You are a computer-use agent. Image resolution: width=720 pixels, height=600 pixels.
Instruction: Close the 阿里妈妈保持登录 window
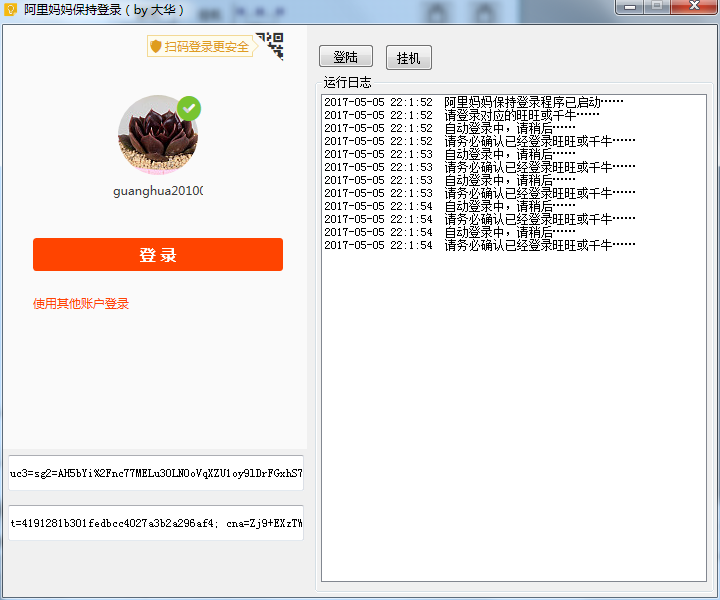tap(693, 7)
